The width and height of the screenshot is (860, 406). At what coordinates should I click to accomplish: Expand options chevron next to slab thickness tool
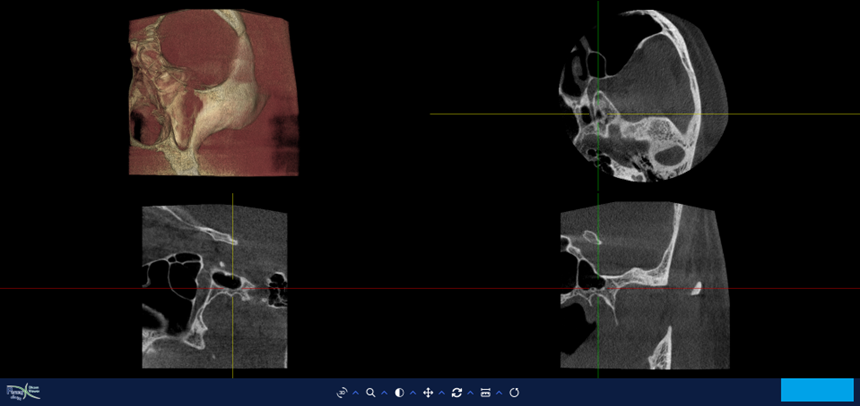pos(499,393)
